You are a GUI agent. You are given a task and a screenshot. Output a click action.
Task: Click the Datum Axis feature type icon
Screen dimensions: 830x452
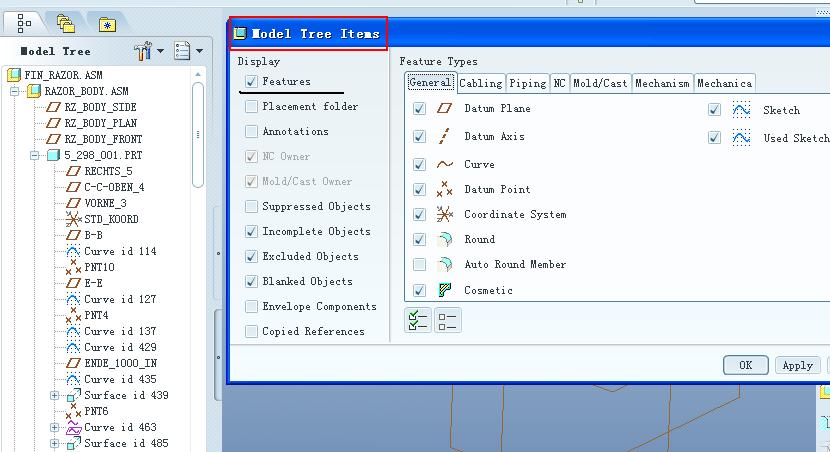click(x=445, y=136)
